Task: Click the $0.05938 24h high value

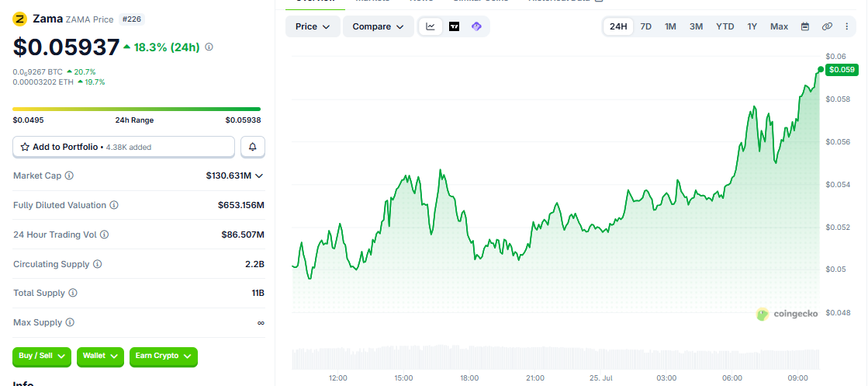Action: click(243, 120)
